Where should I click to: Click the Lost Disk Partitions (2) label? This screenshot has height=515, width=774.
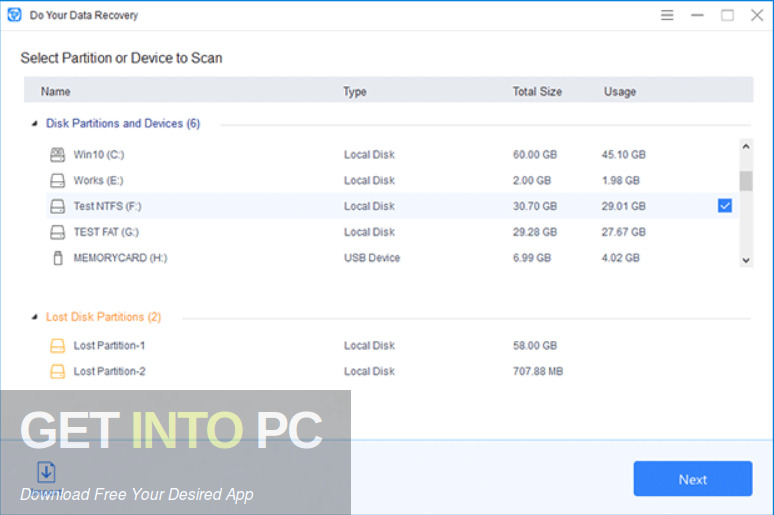(x=103, y=317)
